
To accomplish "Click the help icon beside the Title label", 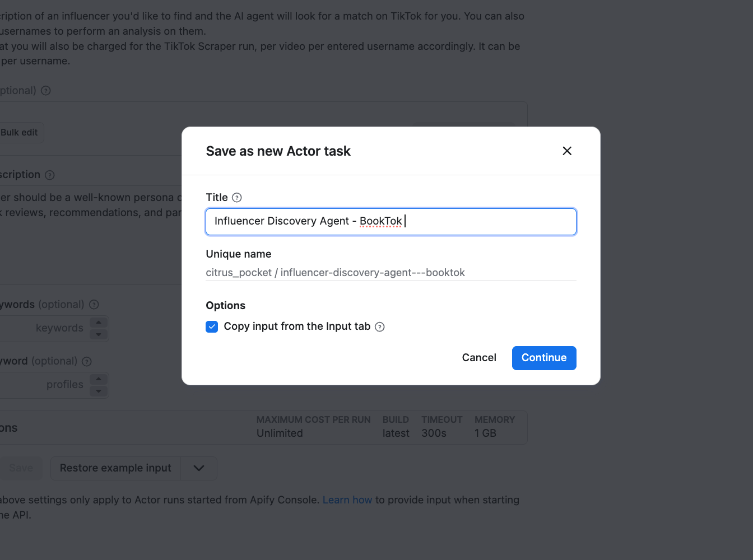I will (x=236, y=197).
